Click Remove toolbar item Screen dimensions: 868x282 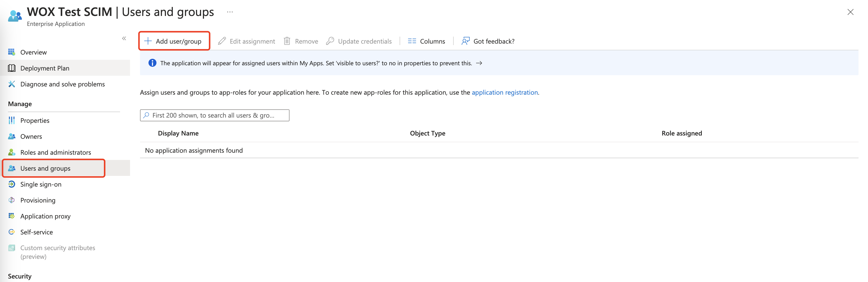click(300, 41)
